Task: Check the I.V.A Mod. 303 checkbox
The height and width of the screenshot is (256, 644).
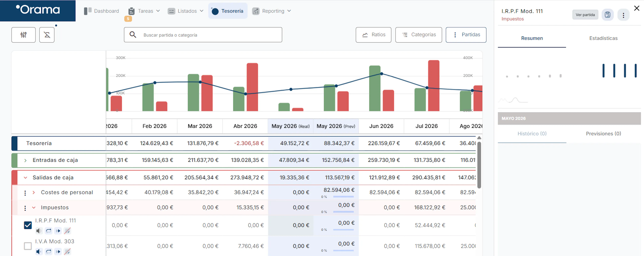Action: (28, 246)
